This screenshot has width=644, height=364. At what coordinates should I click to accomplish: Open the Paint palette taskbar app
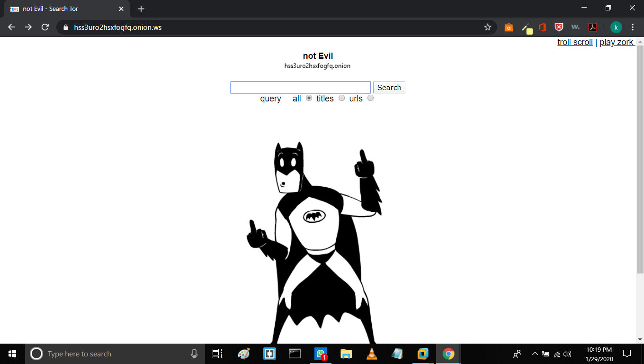click(x=243, y=354)
